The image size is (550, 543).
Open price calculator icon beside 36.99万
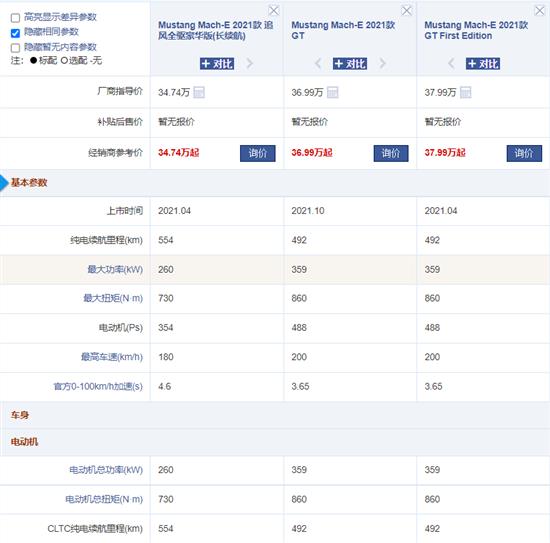tap(332, 93)
